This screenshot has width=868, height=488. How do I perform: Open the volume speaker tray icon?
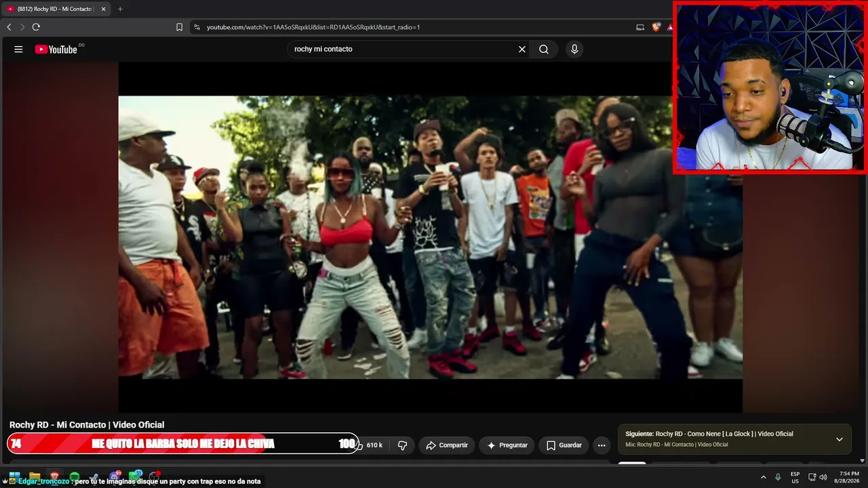pyautogui.click(x=823, y=477)
